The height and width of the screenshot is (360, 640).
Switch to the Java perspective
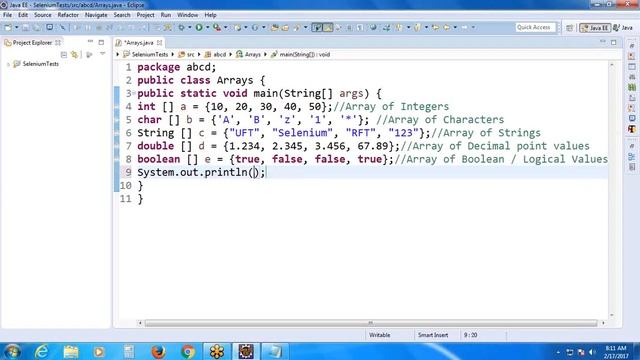(x=623, y=28)
